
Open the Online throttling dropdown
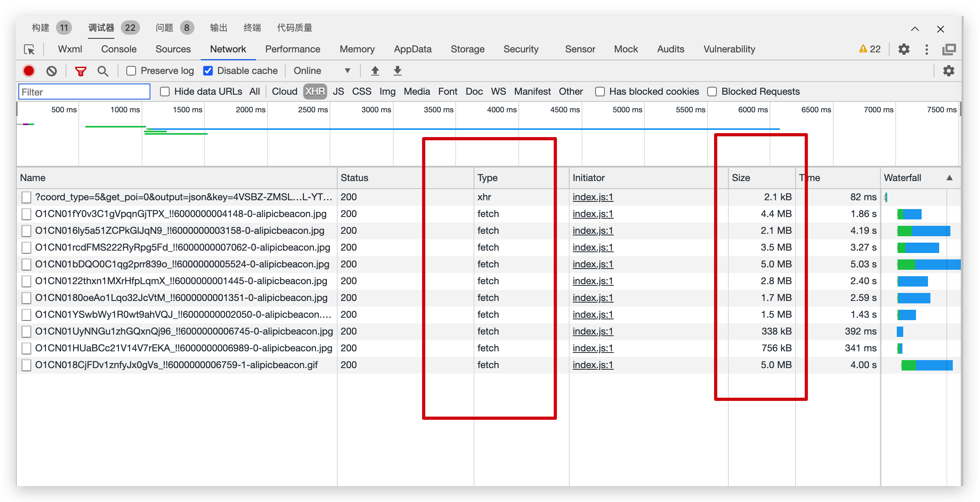click(x=322, y=71)
